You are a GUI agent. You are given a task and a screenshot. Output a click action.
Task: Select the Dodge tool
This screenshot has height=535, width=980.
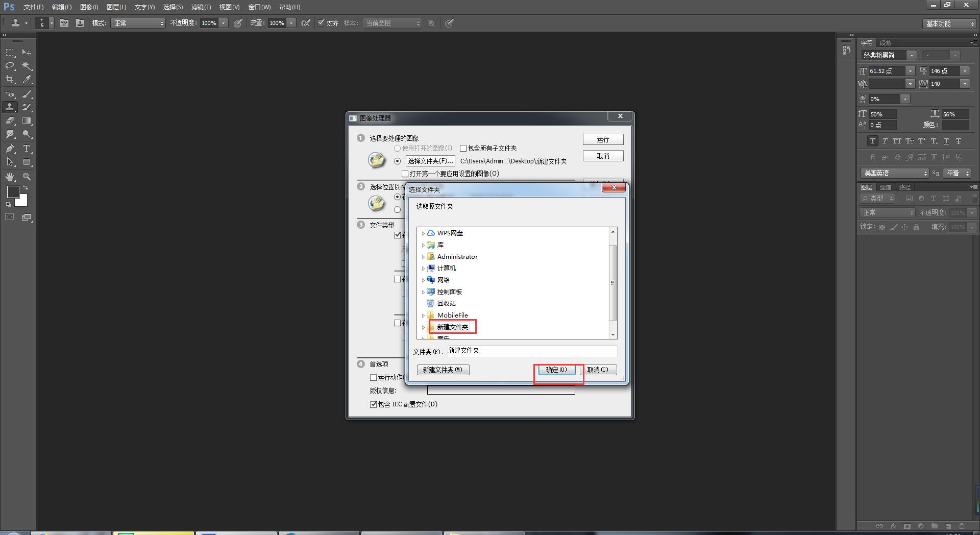click(27, 134)
